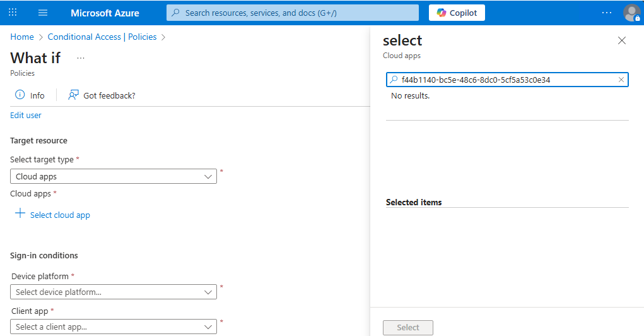Click the No results. text
The image size is (644, 336).
tap(410, 96)
